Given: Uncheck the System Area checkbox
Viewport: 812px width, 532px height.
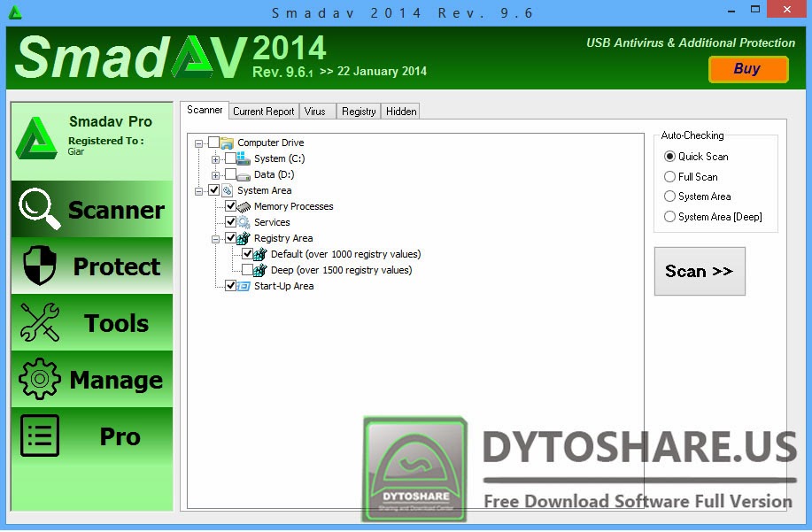Looking at the screenshot, I should tap(213, 190).
